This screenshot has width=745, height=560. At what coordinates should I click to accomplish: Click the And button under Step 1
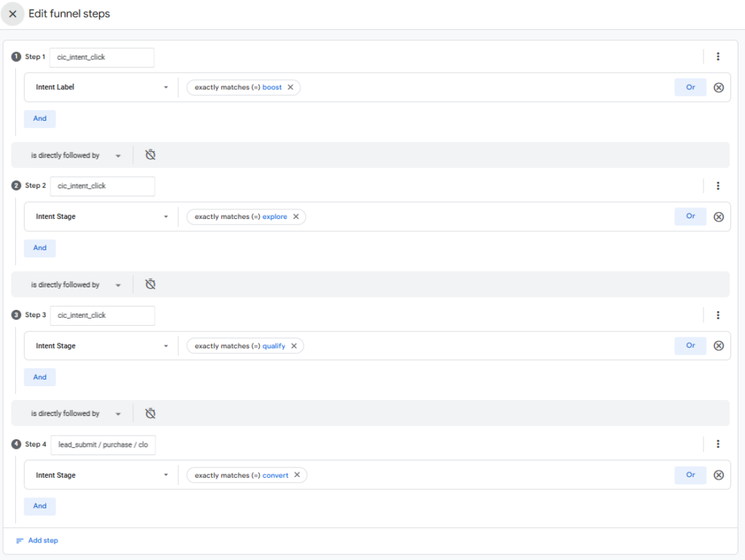pos(40,119)
